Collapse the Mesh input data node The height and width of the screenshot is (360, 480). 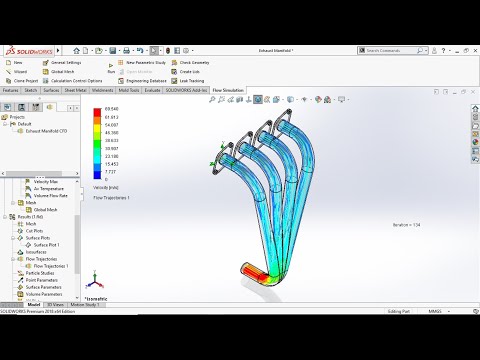(13, 203)
